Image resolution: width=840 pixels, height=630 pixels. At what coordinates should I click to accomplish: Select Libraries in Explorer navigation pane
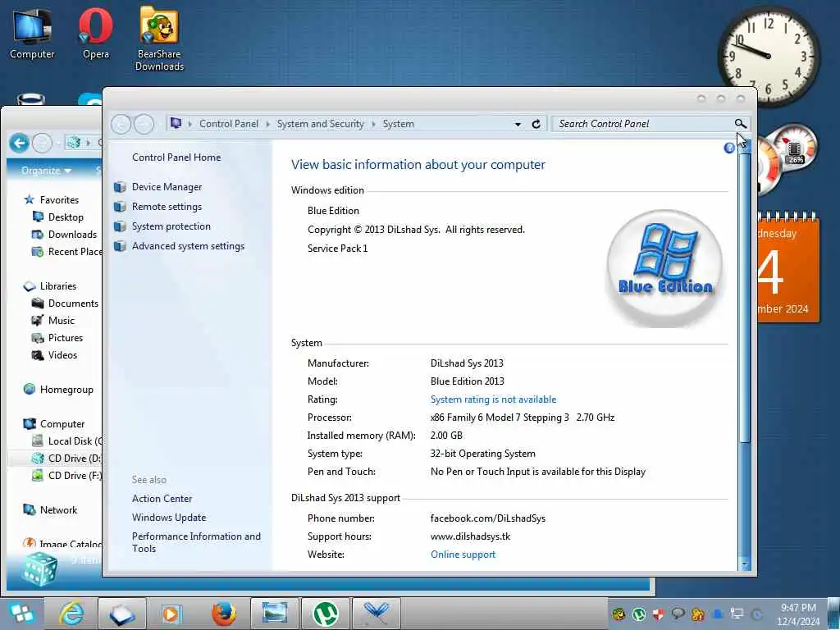tap(58, 286)
